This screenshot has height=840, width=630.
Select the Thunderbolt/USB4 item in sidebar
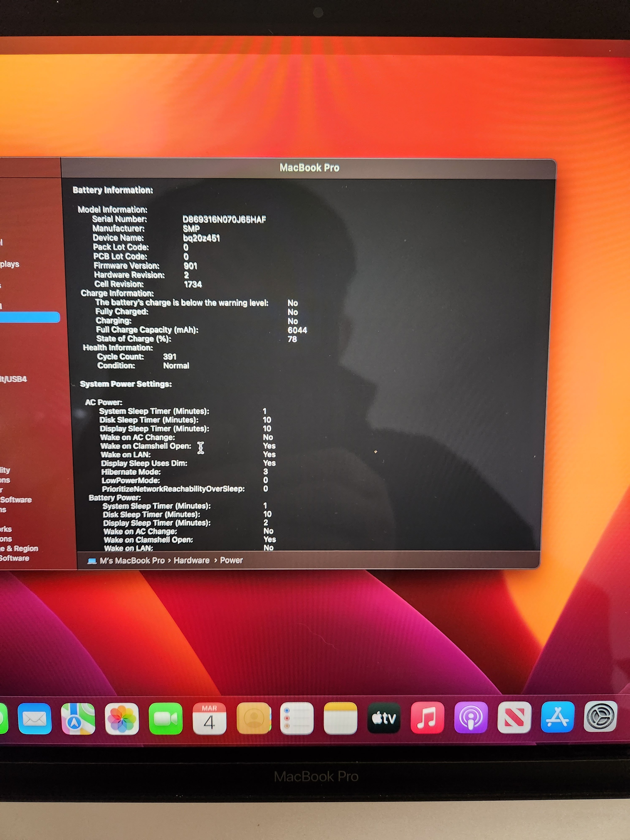[13, 379]
